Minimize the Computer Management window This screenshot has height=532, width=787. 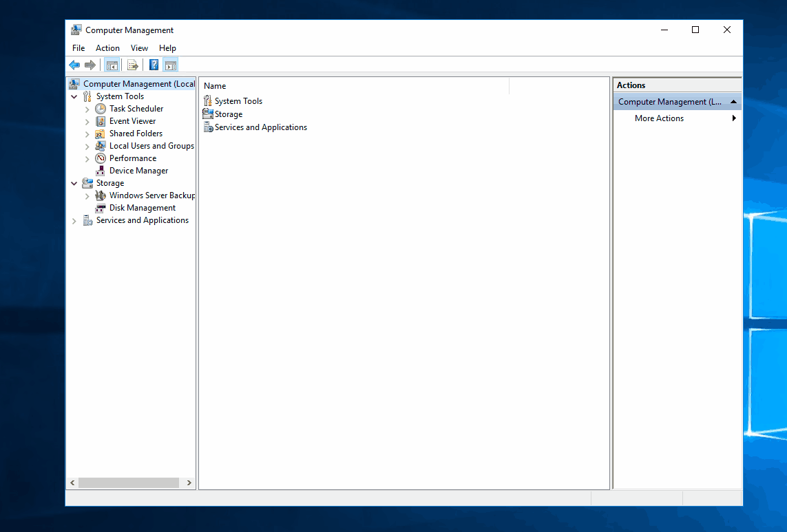coord(664,30)
